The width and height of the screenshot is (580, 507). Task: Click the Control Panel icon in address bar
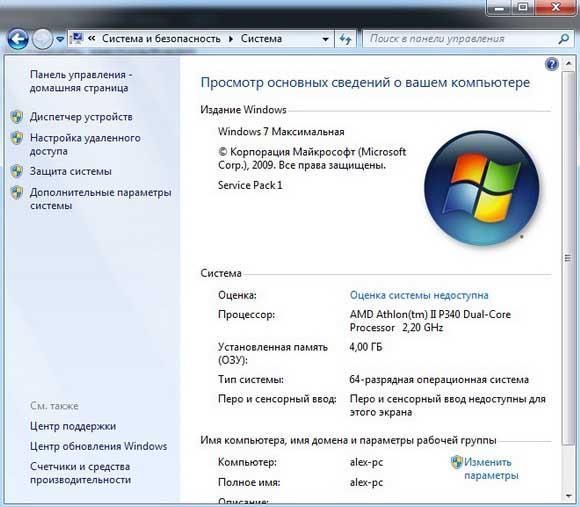tap(77, 38)
